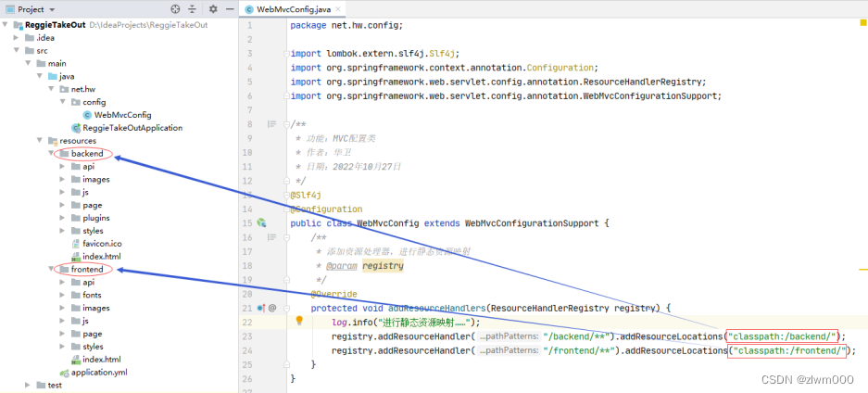Viewport: 868px width, 393px height.
Task: Click the "/backend/**" path pattern string
Action: [576, 336]
